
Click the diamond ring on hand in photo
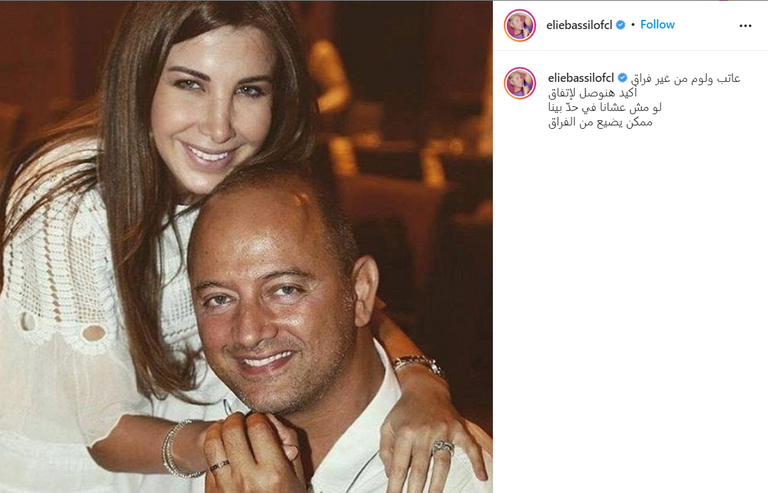click(443, 447)
